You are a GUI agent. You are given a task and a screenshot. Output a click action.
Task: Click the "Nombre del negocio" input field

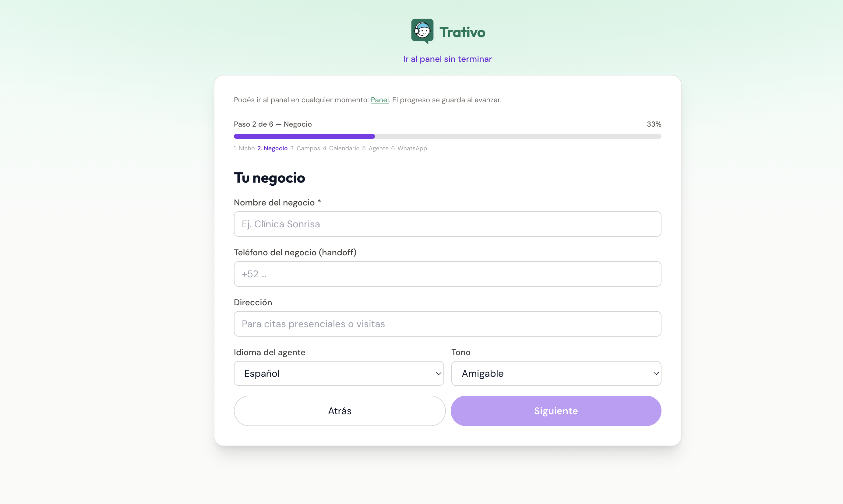447,224
